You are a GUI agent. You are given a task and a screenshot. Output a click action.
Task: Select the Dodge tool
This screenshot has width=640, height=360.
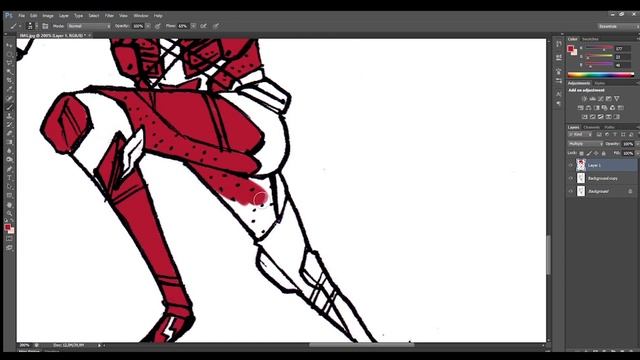click(x=9, y=160)
